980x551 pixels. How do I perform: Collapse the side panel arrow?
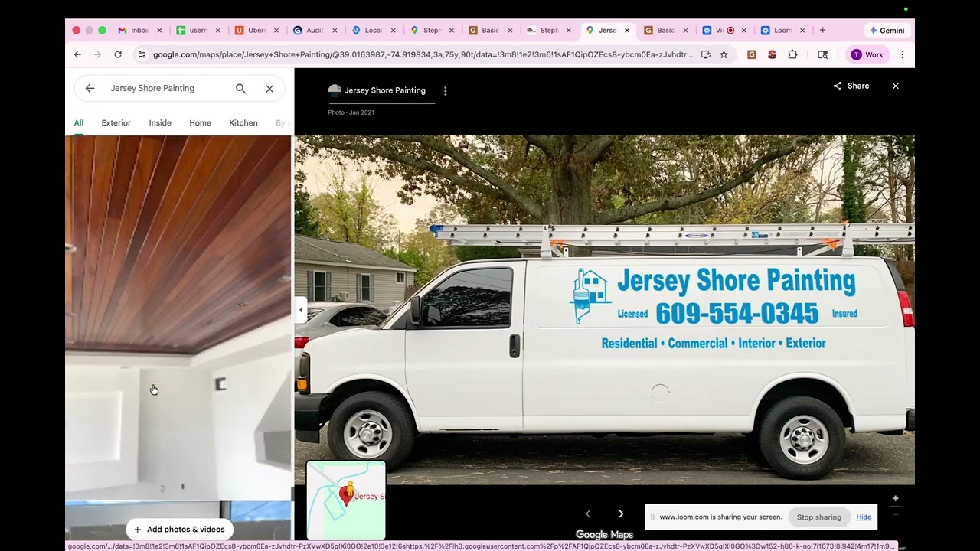click(x=300, y=310)
